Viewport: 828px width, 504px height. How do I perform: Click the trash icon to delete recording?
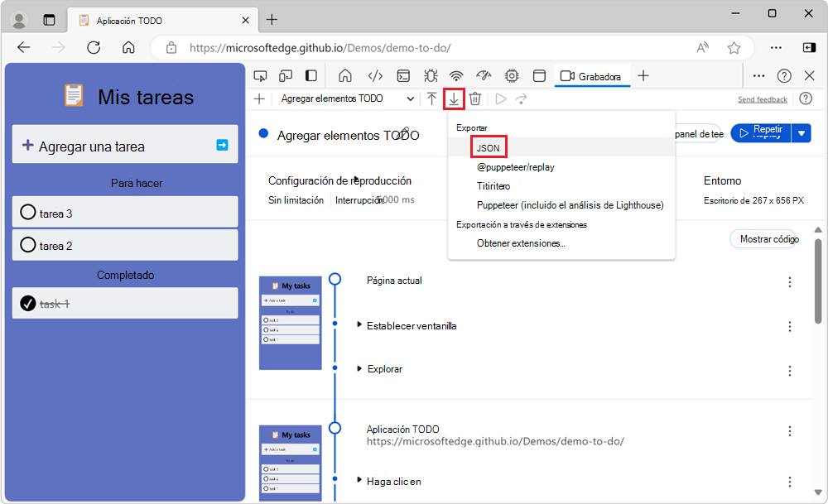[474, 98]
